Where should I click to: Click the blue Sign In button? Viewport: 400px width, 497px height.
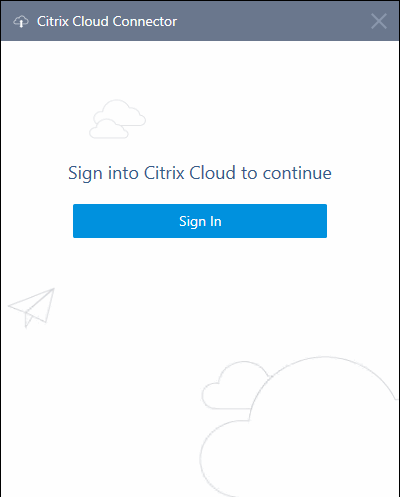tap(200, 221)
